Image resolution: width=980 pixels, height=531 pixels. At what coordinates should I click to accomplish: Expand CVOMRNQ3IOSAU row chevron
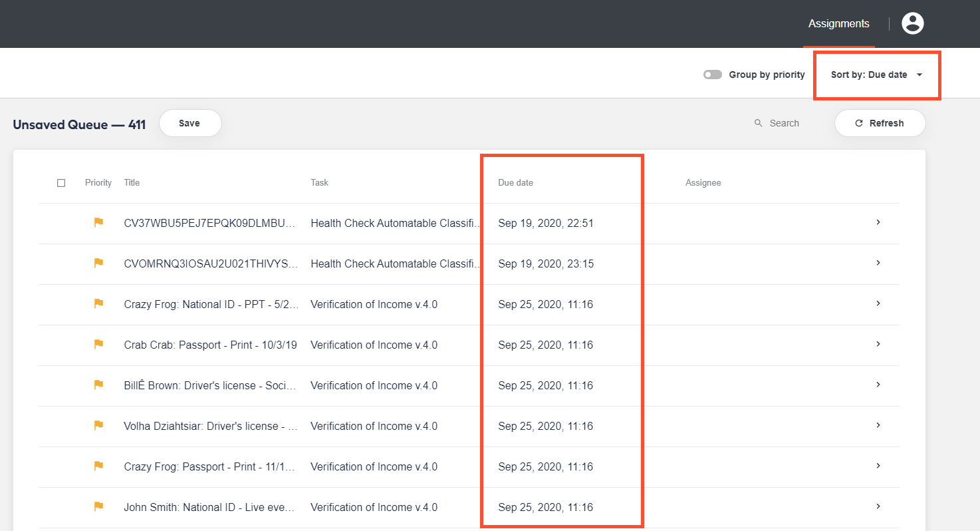click(878, 263)
